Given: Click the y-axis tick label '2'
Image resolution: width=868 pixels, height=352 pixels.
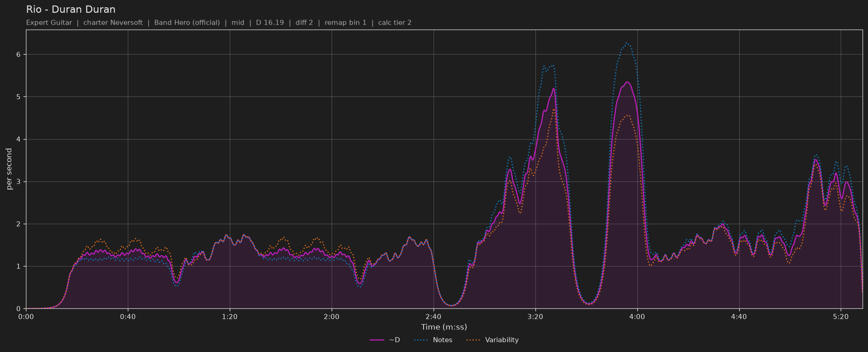Looking at the screenshot, I should click(x=19, y=224).
